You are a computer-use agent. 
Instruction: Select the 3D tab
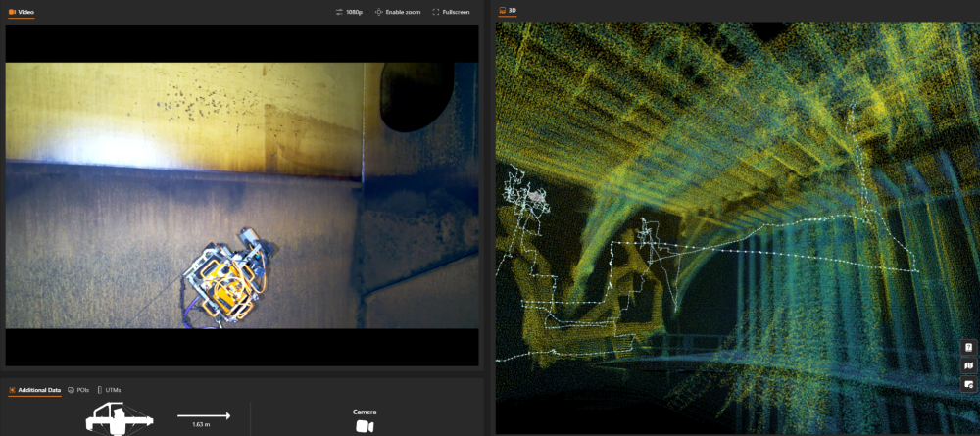click(x=508, y=11)
